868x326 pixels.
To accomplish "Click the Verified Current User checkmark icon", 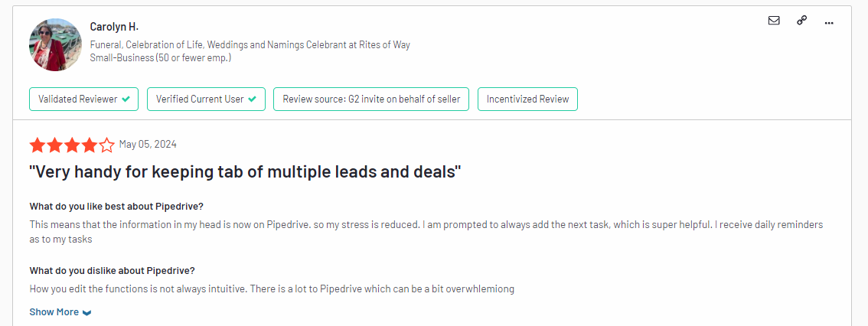I will [x=252, y=99].
